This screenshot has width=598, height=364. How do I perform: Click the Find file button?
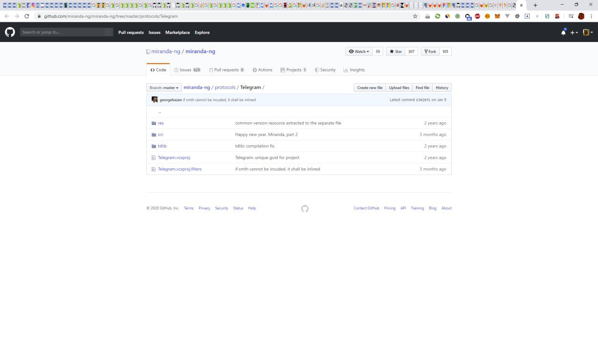(422, 88)
